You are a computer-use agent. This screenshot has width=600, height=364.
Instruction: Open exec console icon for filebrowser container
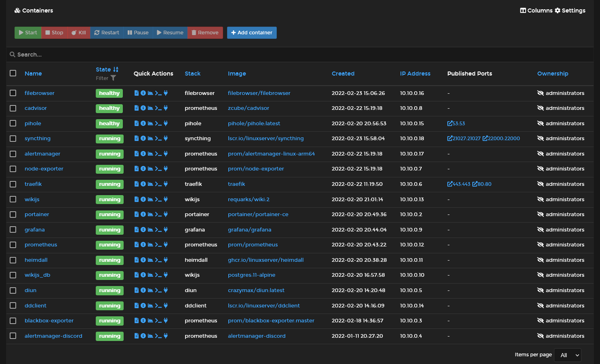coord(158,93)
